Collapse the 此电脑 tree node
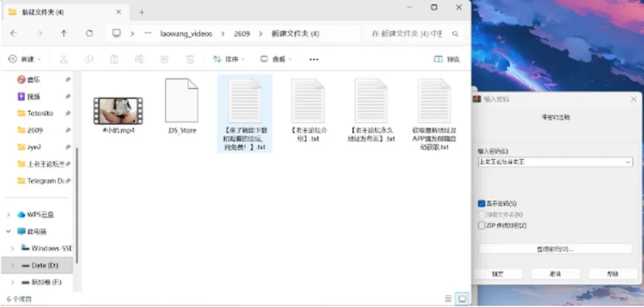 coord(9,231)
